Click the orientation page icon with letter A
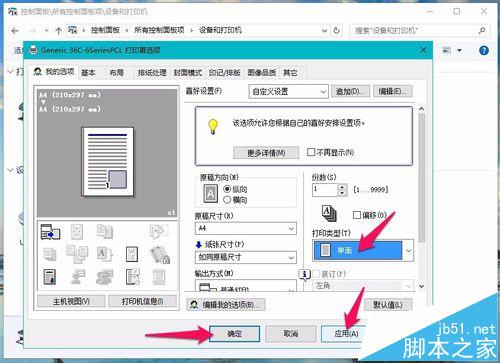The height and width of the screenshot is (363, 500). click(211, 194)
